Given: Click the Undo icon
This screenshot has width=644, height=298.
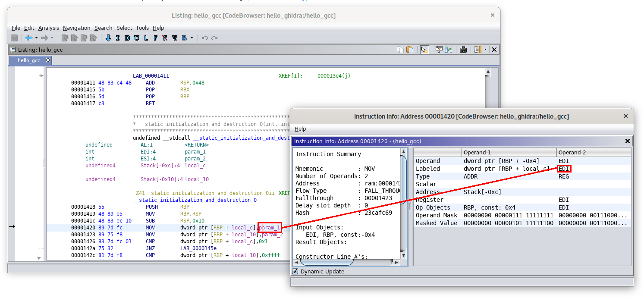Looking at the screenshot, I should pyautogui.click(x=205, y=38).
